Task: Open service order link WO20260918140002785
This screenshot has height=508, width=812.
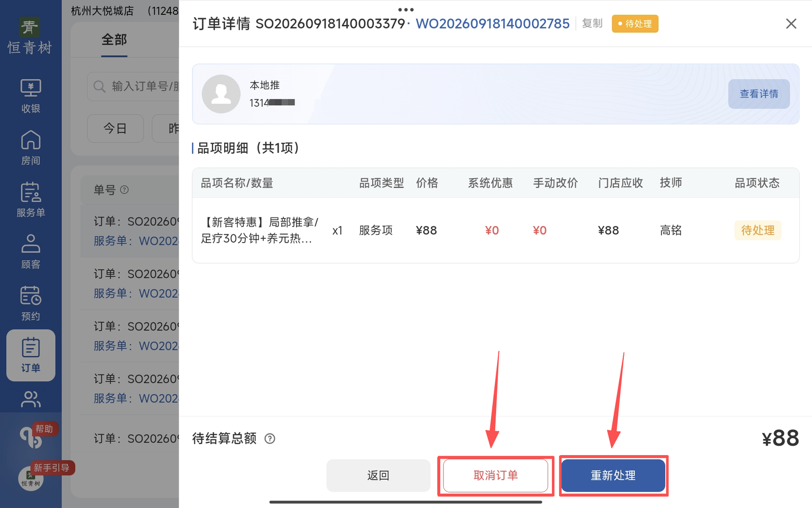Action: pos(493,24)
